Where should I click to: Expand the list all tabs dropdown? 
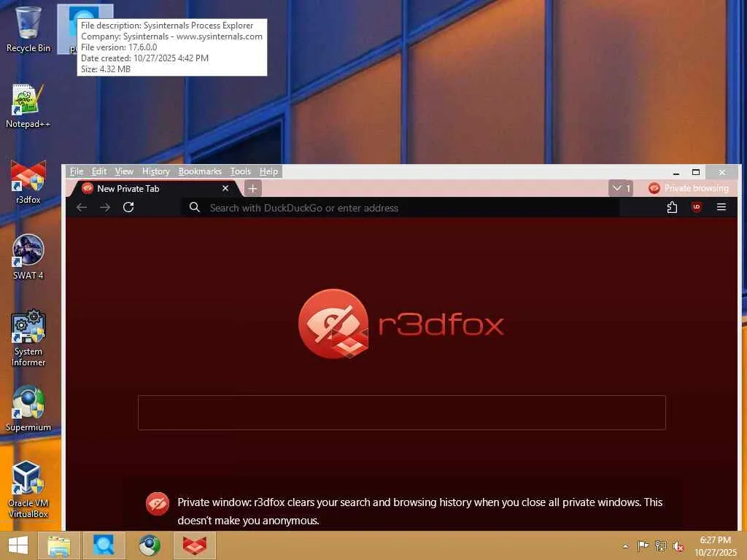pos(621,189)
